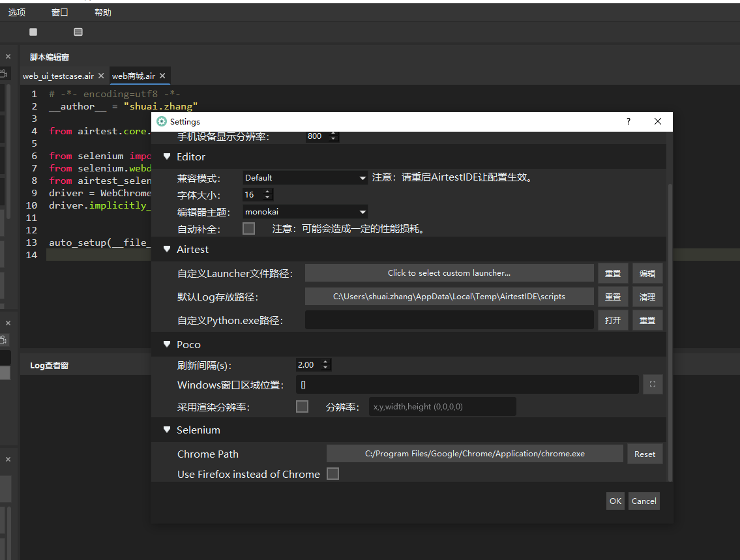
Task: Open the 兼容模式 Default dropdown
Action: pos(305,177)
